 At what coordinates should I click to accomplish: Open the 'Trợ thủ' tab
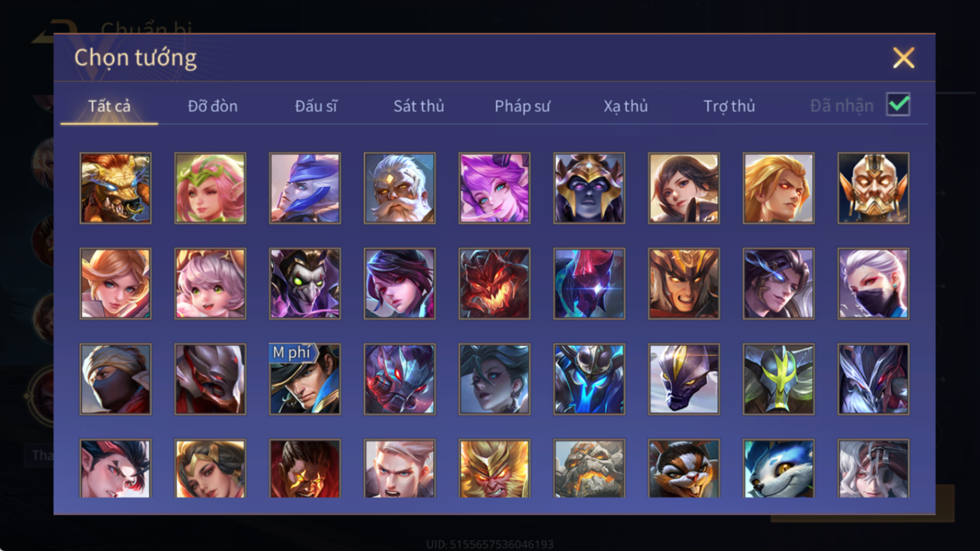pyautogui.click(x=729, y=106)
